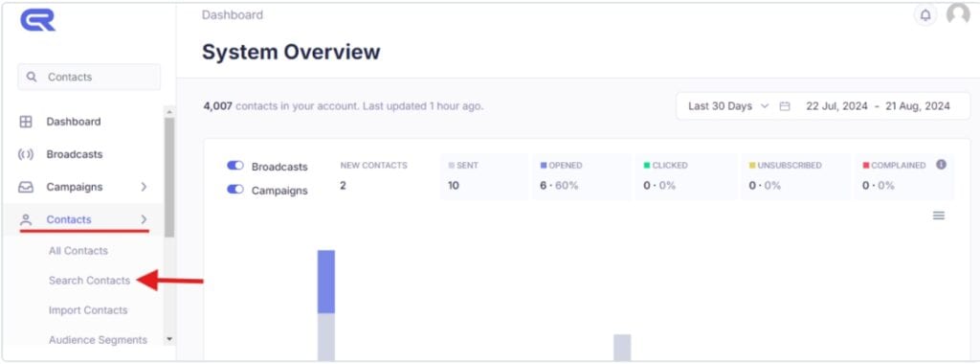
Task: Click the calendar icon in date range
Action: (785, 106)
